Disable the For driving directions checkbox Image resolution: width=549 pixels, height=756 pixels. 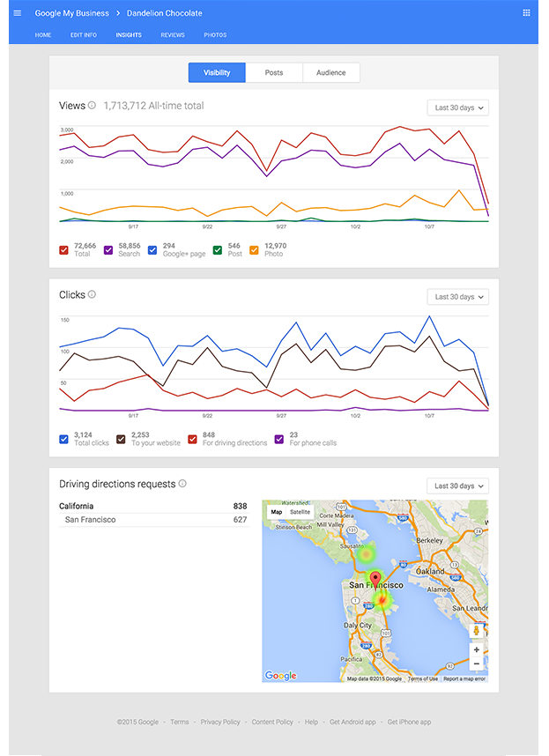pos(192,439)
